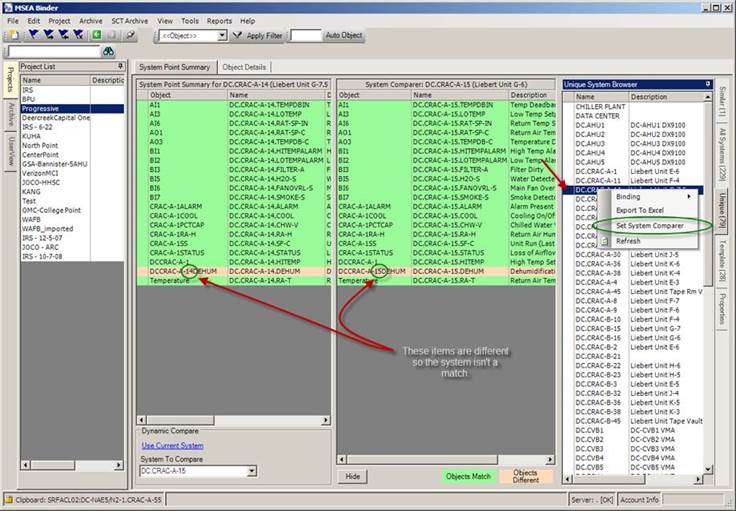Viewport: 736px width, 511px height.
Task: Open the File menu
Action: (13, 21)
